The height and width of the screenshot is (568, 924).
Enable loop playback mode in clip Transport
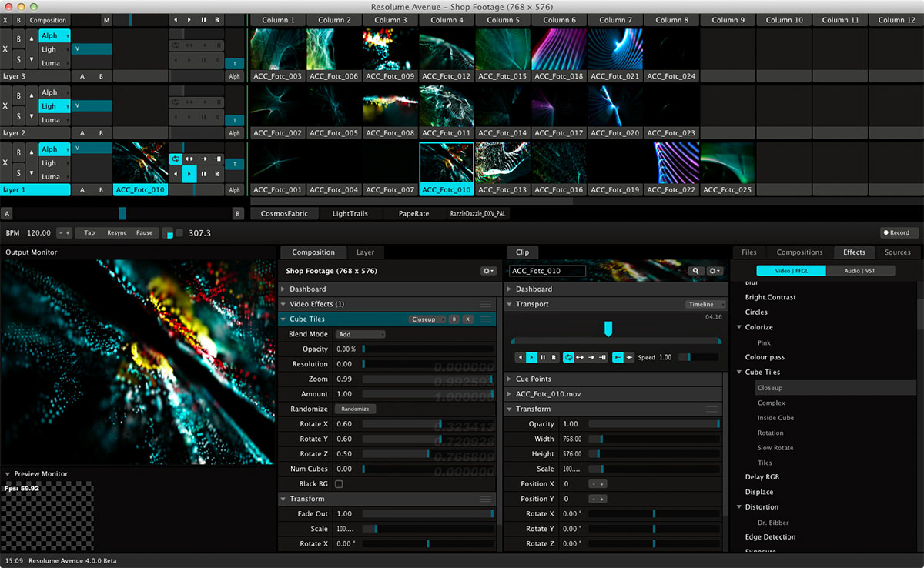point(568,357)
